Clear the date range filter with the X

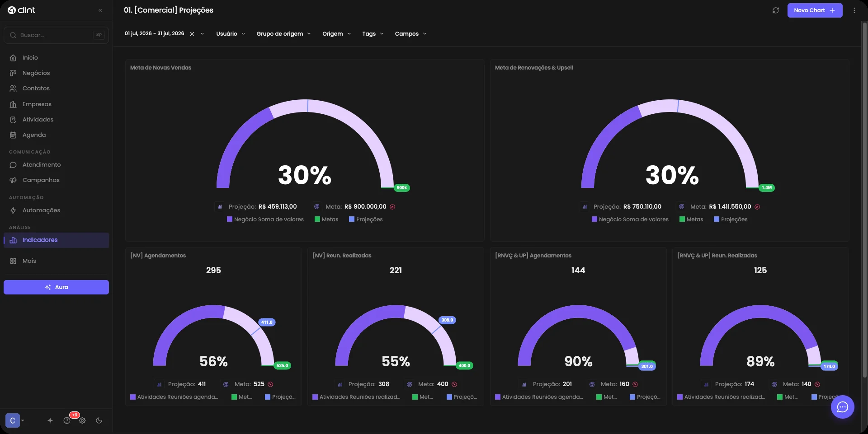click(192, 34)
